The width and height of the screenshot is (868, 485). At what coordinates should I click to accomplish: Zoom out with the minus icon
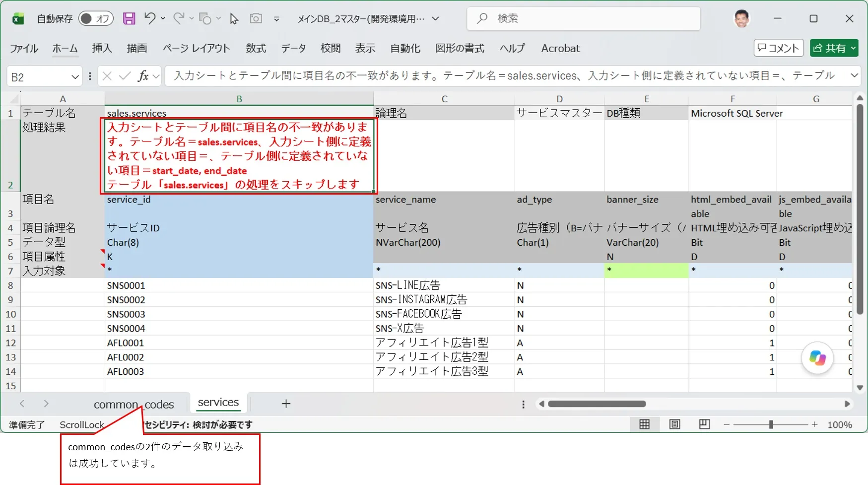click(x=727, y=424)
